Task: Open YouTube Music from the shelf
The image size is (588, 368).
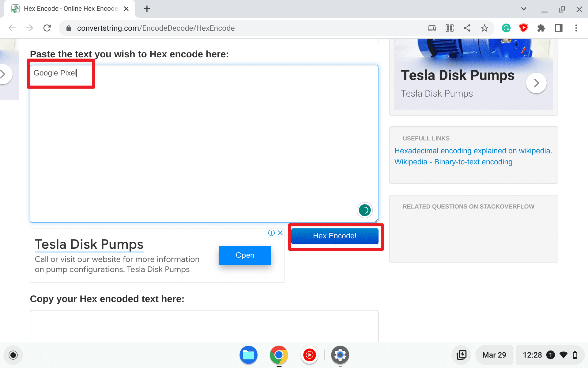Action: (x=309, y=355)
